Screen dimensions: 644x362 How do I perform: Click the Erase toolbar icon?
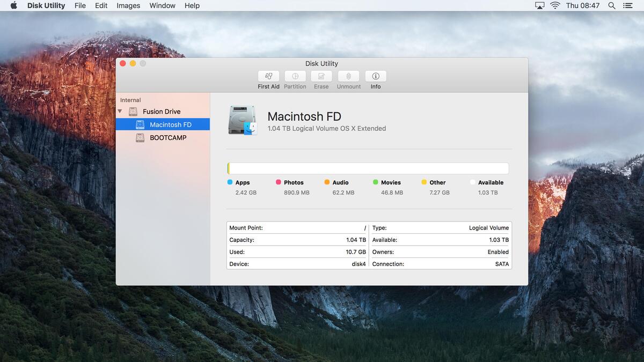point(321,76)
